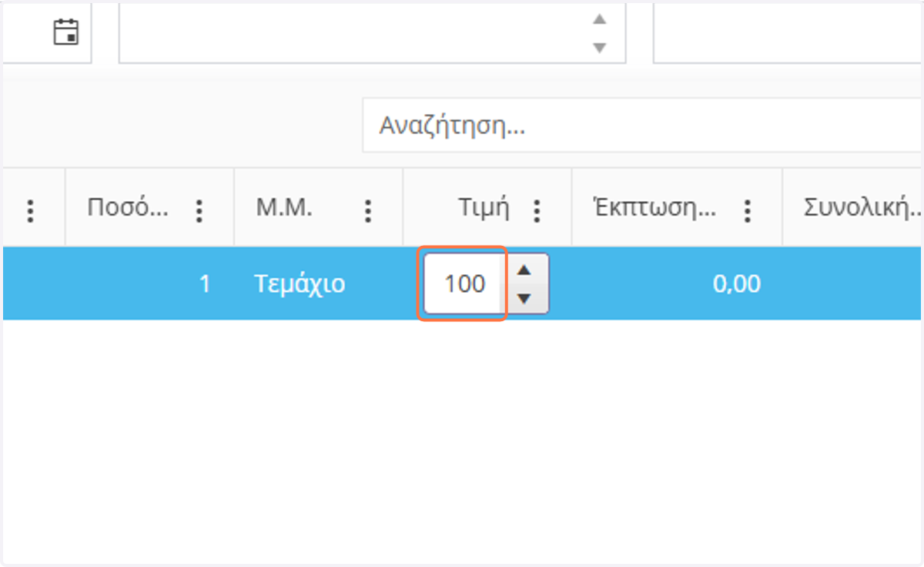Screen dimensions: 924x567
Task: Select the Τεμάχιο unit cell
Action: pyautogui.click(x=318, y=283)
